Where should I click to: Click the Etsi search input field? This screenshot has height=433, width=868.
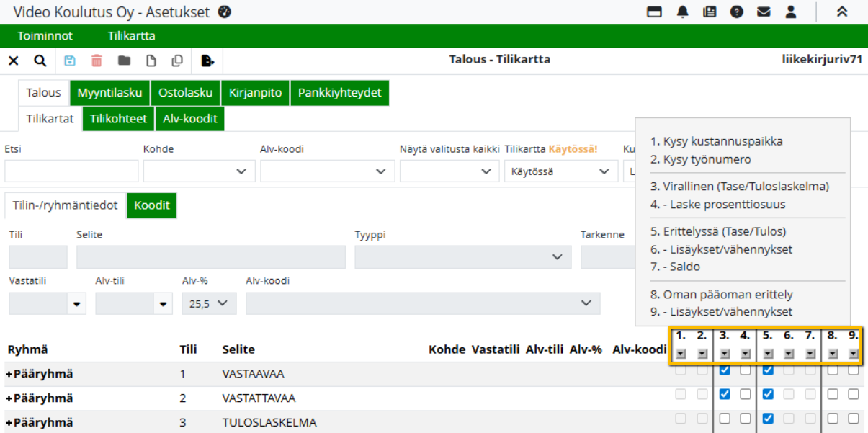point(71,171)
